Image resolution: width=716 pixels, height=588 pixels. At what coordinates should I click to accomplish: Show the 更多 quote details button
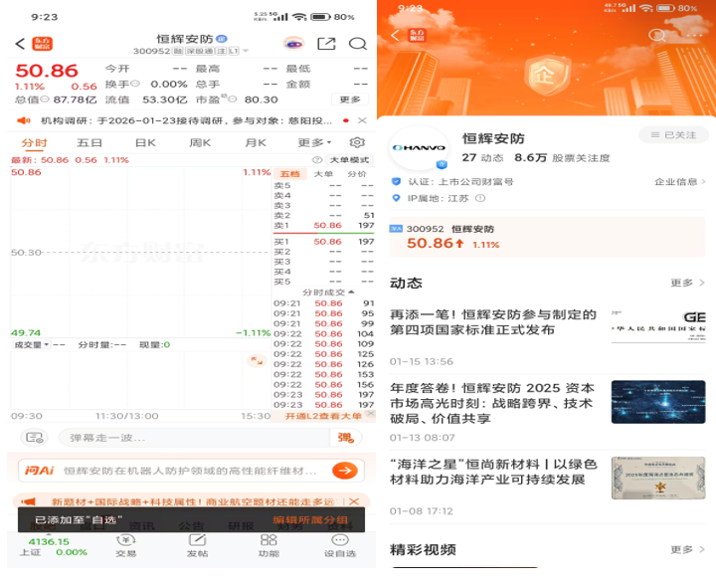point(350,99)
